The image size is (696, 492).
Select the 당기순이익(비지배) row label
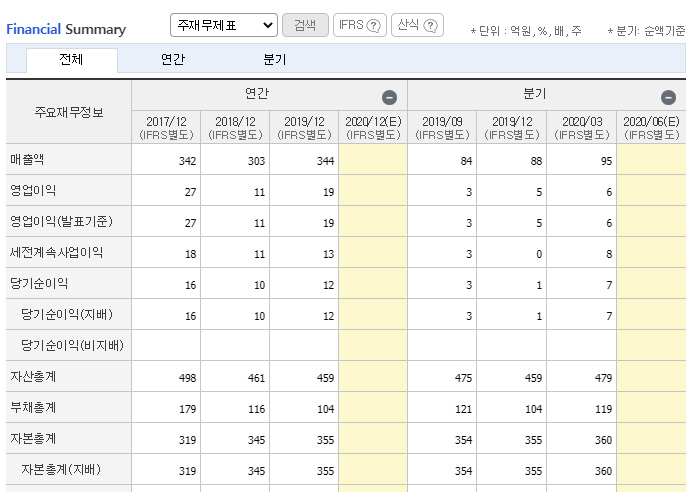pos(72,345)
